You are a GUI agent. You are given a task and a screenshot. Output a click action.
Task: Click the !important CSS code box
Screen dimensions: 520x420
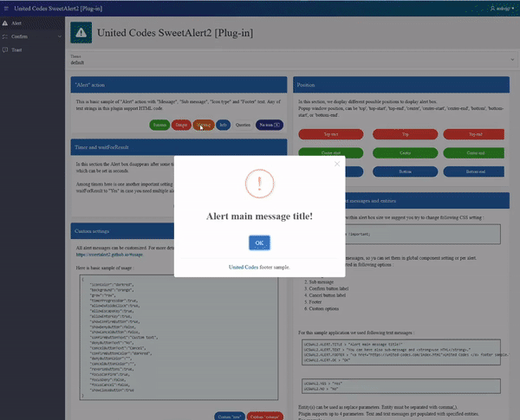click(x=423, y=234)
